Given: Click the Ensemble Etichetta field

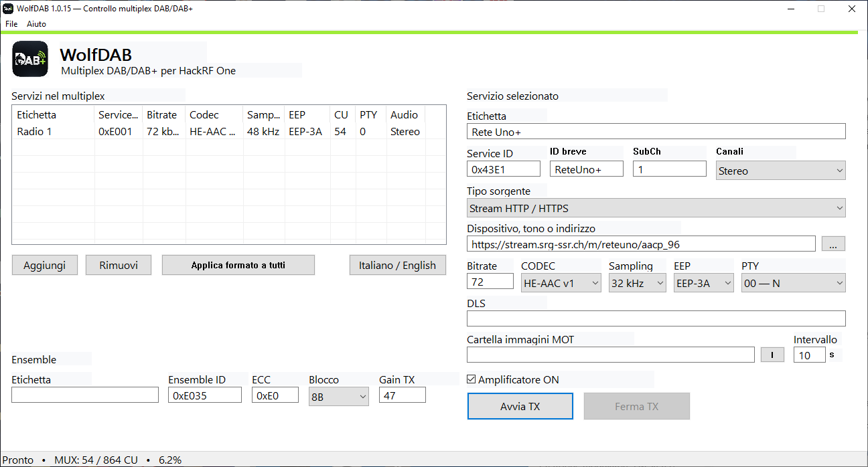Looking at the screenshot, I should (x=85, y=395).
